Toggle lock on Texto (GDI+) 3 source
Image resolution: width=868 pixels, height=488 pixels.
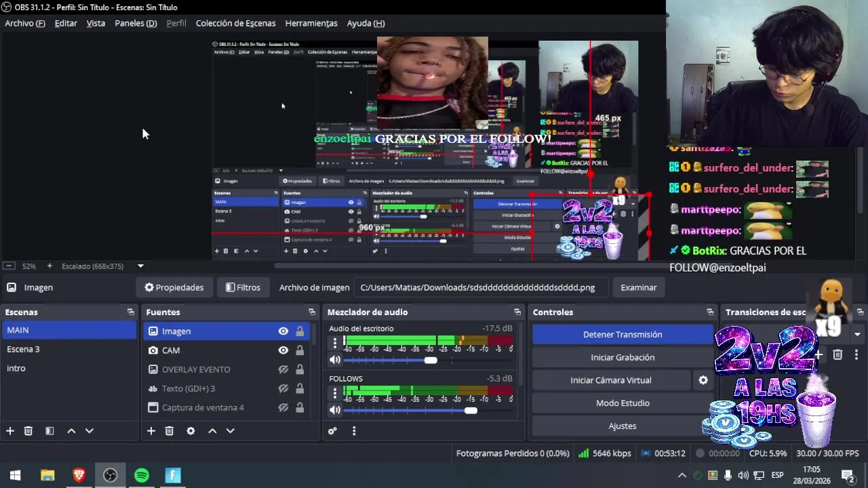click(x=300, y=388)
